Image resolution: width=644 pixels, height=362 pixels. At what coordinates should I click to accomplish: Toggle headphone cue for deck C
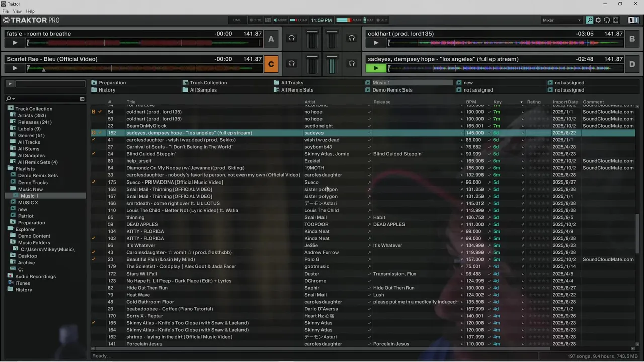click(291, 63)
